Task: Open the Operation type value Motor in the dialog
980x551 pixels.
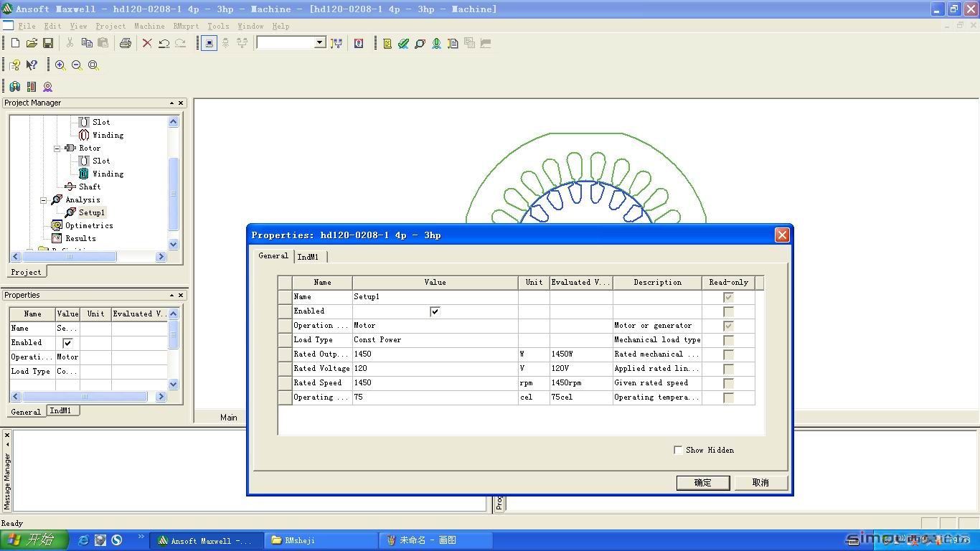Action: point(435,326)
